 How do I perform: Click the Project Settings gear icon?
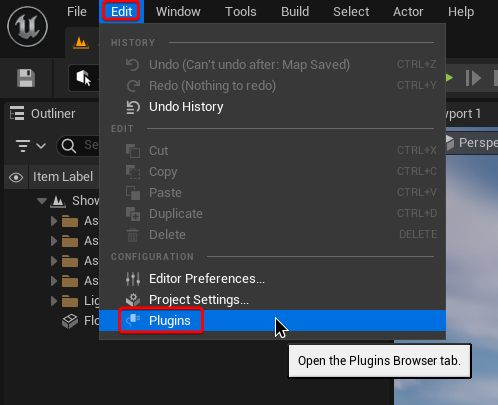coord(133,300)
